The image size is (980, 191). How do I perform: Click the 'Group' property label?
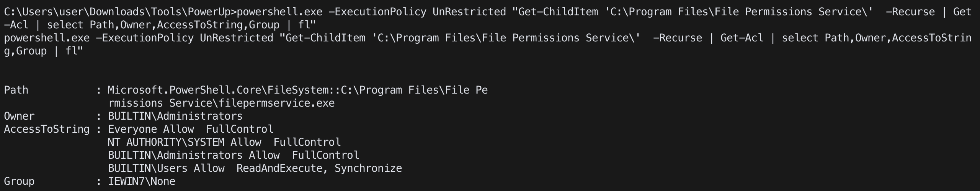[x=19, y=181]
